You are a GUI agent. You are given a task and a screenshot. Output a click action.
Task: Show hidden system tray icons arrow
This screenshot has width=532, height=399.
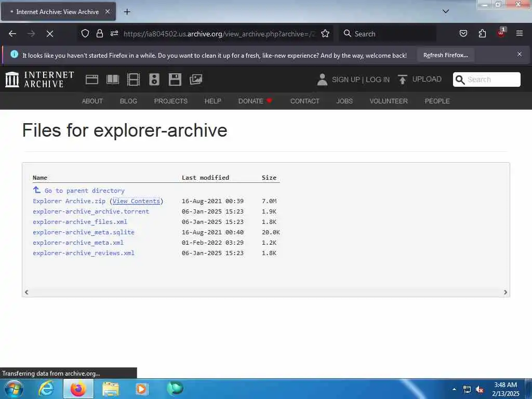click(454, 389)
